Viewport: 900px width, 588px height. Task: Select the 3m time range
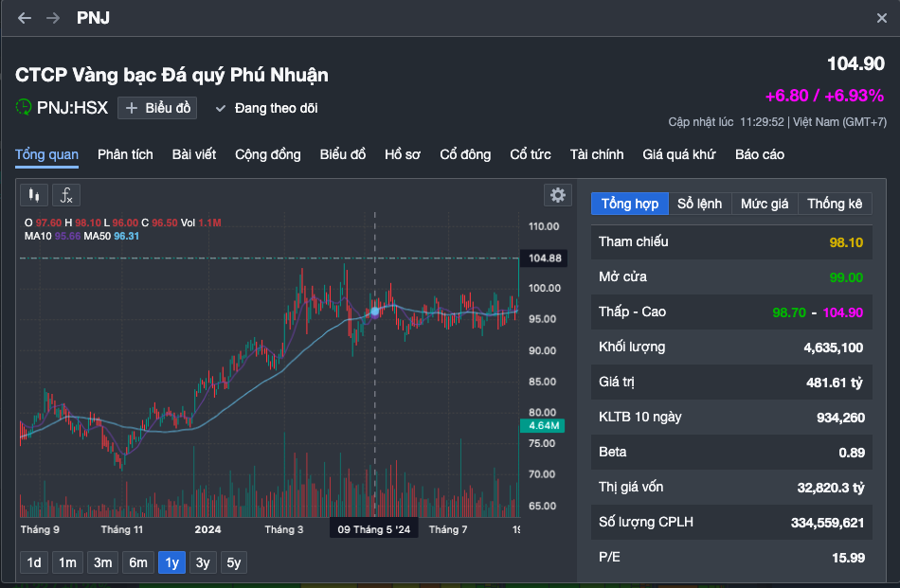pyautogui.click(x=102, y=562)
